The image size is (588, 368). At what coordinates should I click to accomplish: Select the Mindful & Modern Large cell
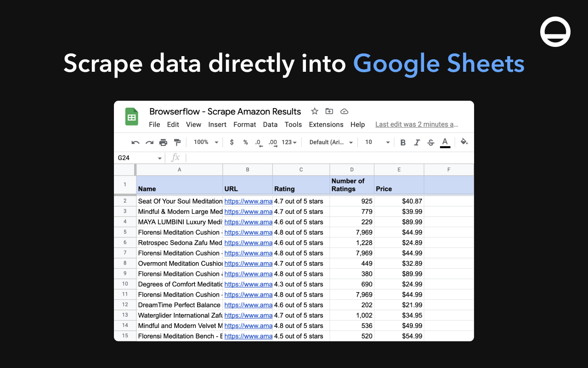[180, 212]
